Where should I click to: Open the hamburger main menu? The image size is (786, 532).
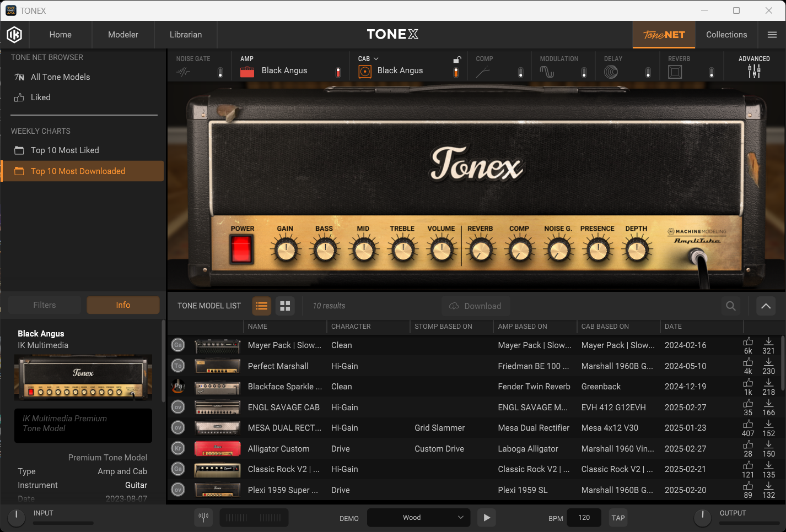[772, 35]
